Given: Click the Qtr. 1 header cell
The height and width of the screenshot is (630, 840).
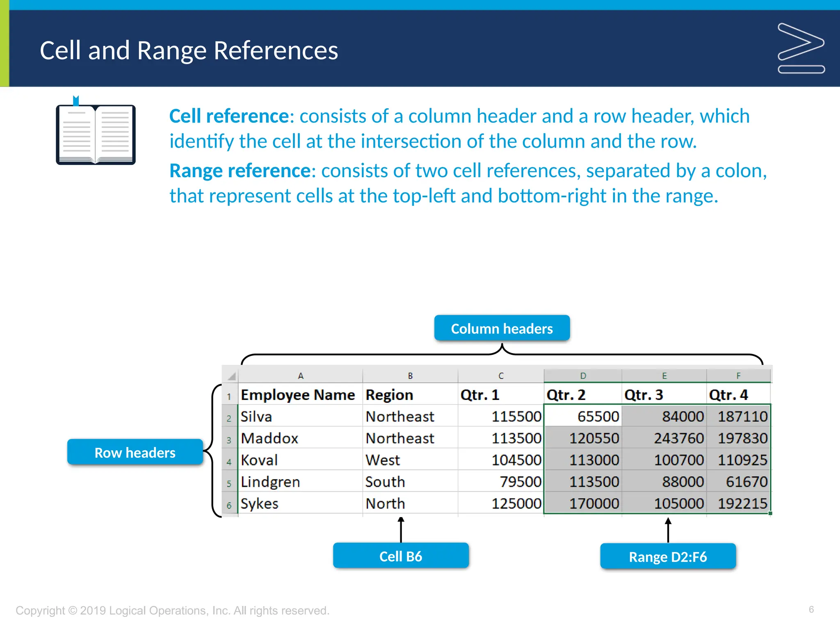Looking at the screenshot, I should pos(501,394).
